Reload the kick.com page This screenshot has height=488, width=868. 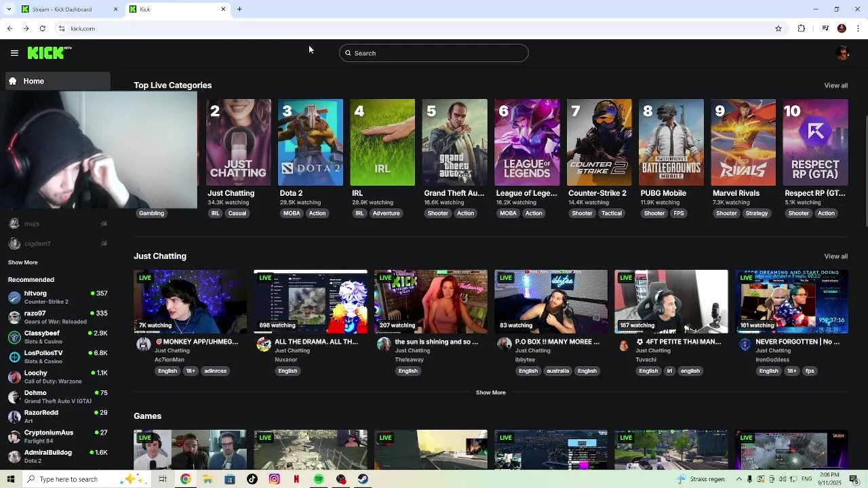click(x=42, y=28)
